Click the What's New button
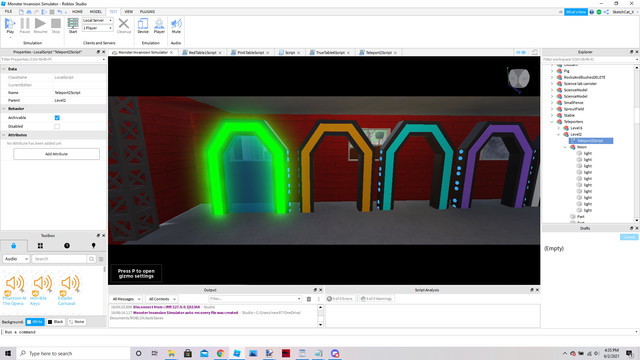The width and height of the screenshot is (640, 360). pyautogui.click(x=576, y=12)
